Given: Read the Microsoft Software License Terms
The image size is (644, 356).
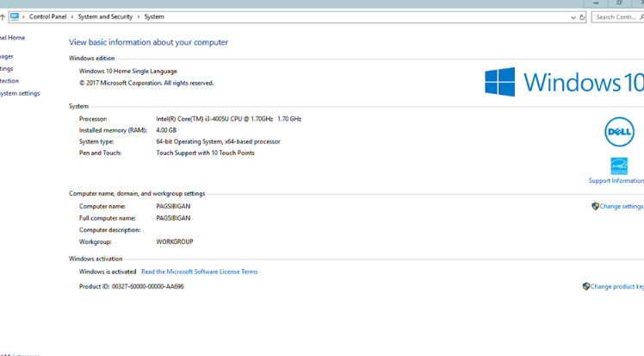Looking at the screenshot, I should coord(199,272).
